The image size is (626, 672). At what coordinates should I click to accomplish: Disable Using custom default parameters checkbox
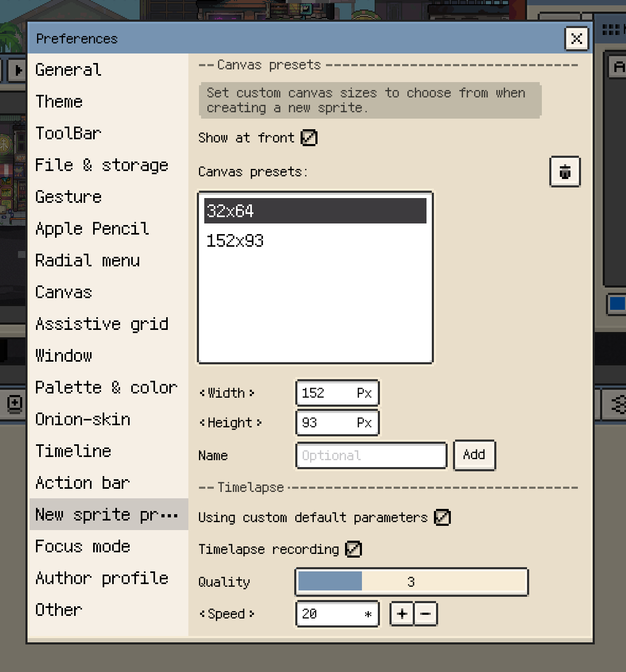(x=442, y=517)
